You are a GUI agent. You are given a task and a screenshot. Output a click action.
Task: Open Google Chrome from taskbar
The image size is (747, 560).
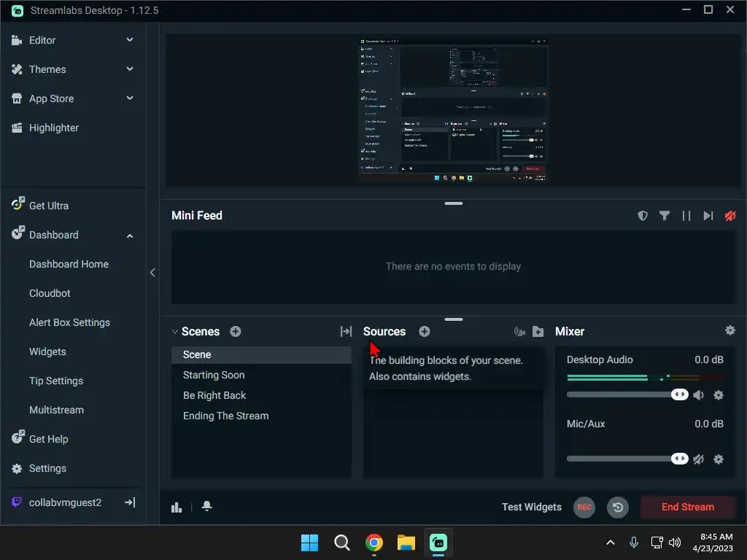(x=374, y=542)
